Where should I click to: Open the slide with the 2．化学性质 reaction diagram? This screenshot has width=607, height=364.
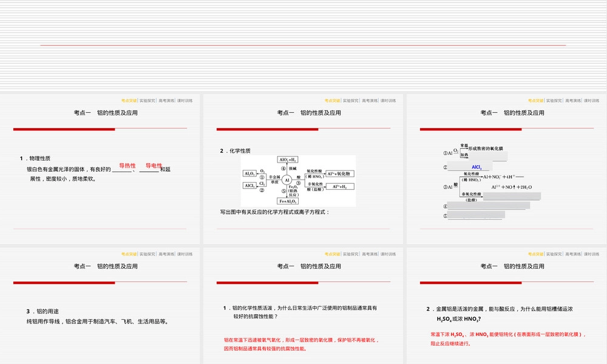coord(303,169)
